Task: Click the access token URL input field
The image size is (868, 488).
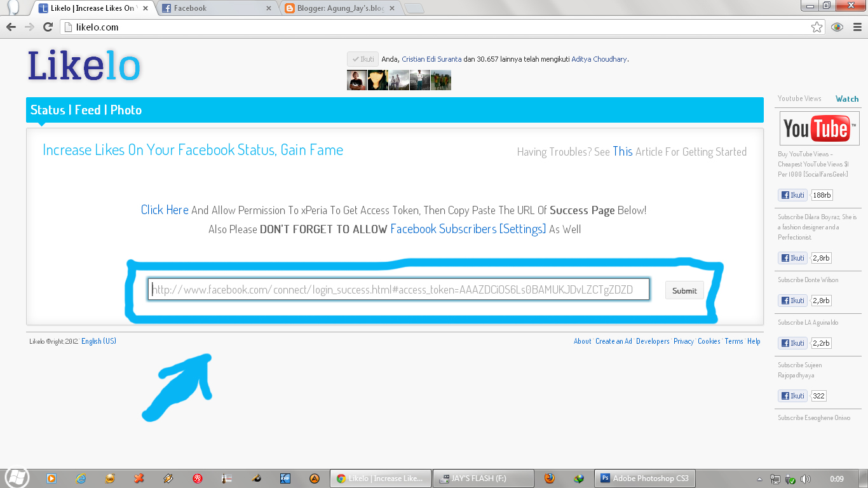Action: click(x=398, y=290)
